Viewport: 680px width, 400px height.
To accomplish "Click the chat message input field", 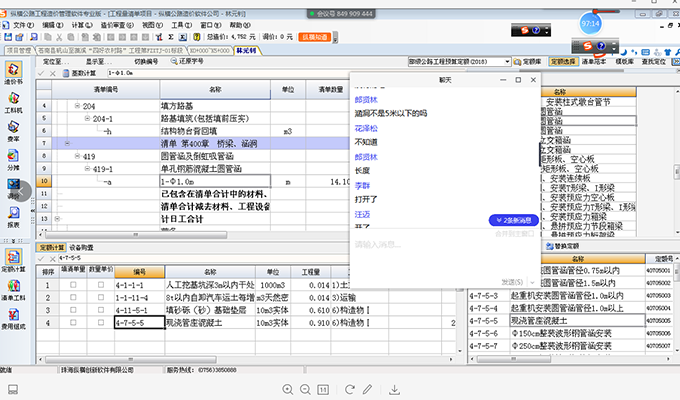I will 440,245.
